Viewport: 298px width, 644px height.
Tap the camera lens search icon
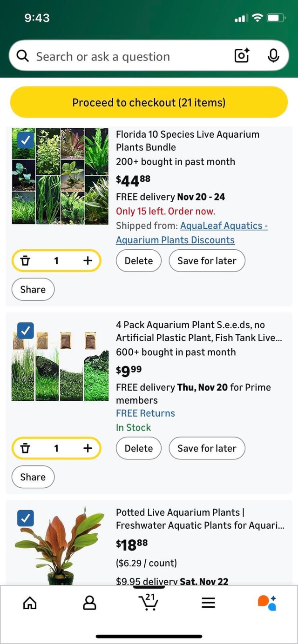click(242, 56)
